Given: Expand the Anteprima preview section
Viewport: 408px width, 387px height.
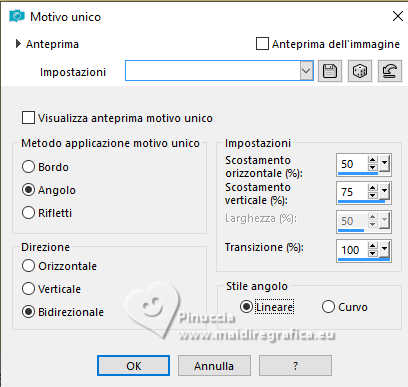Looking at the screenshot, I should coord(18,44).
